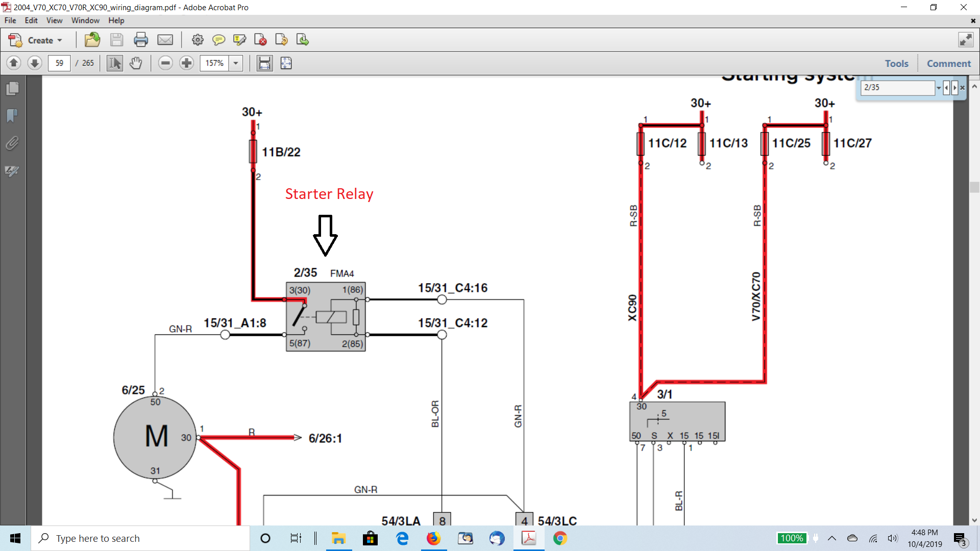The image size is (980, 551).
Task: Add a sticky note comment
Action: [218, 40]
